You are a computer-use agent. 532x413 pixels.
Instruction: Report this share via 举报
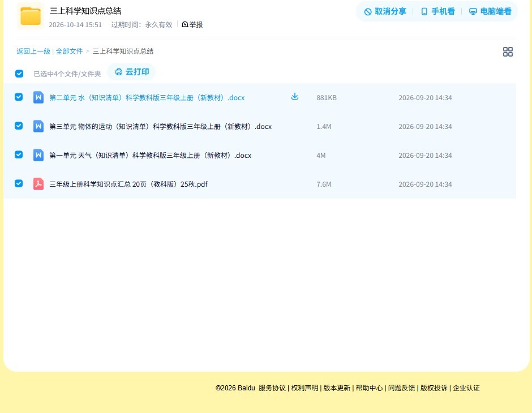coord(192,24)
